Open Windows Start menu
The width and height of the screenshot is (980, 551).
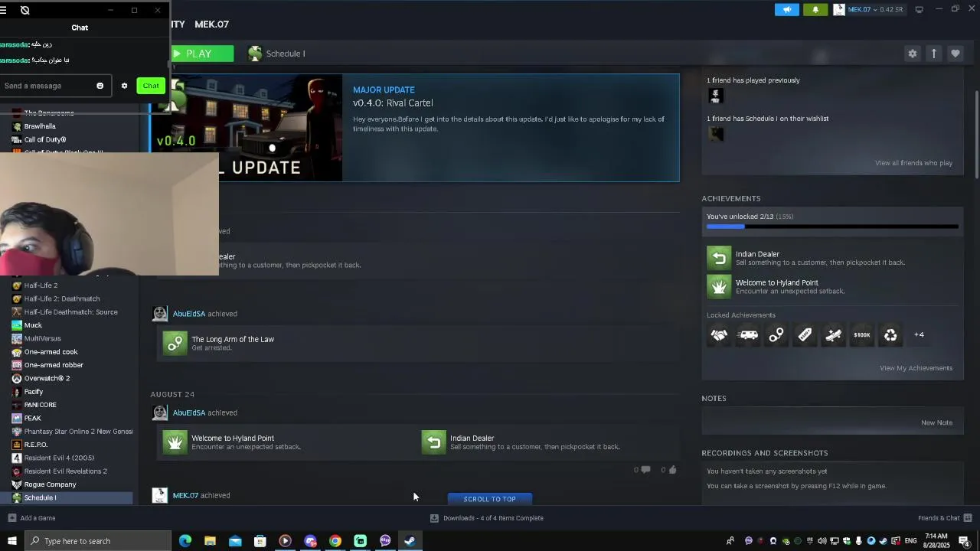pos(12,541)
